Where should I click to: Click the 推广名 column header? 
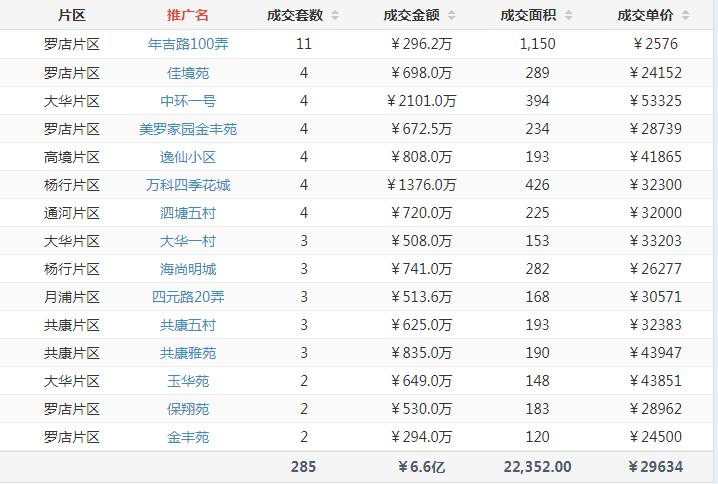point(188,16)
